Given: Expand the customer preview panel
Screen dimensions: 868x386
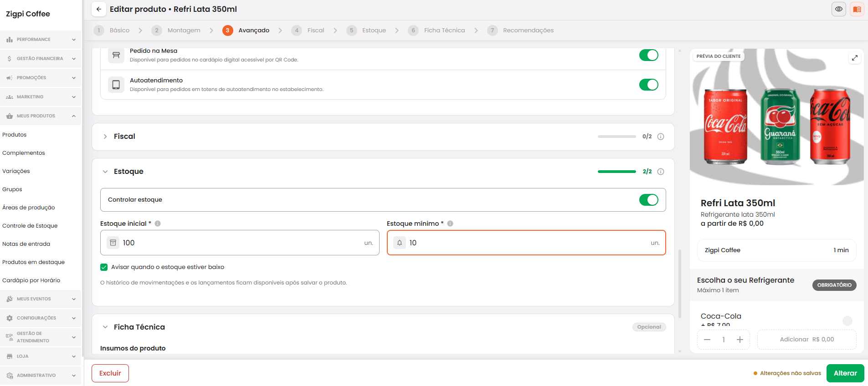Looking at the screenshot, I should pyautogui.click(x=855, y=58).
